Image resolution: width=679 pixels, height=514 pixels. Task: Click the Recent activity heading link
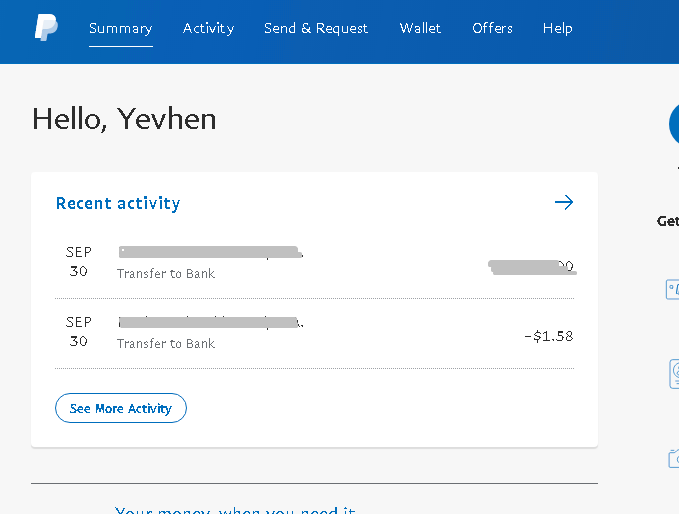point(118,203)
